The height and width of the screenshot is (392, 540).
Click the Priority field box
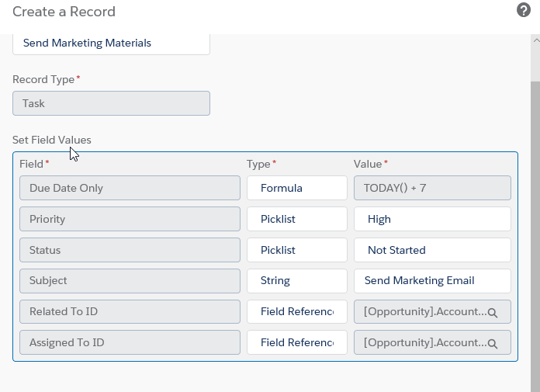[x=130, y=219]
